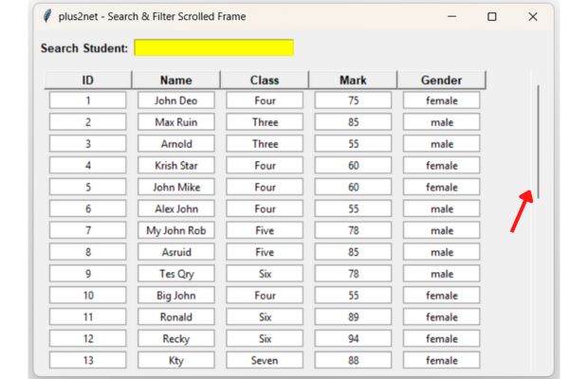Image resolution: width=588 pixels, height=379 pixels.
Task: Select the Arnold name cell
Action: (176, 144)
